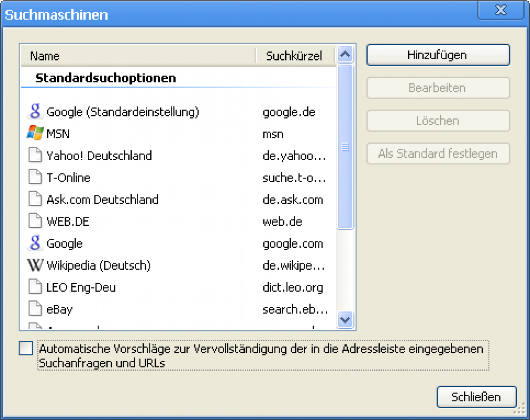Select the T-Online entry
The image size is (530, 420).
tap(178, 178)
